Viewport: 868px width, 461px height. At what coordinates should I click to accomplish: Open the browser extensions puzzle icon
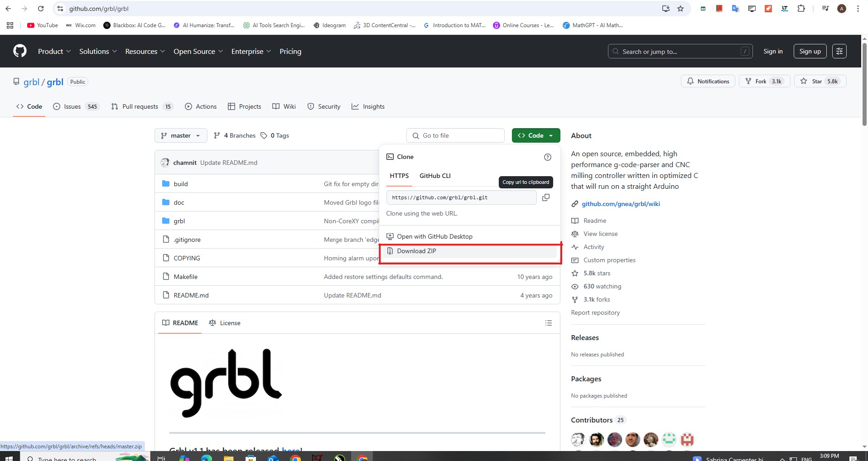pyautogui.click(x=801, y=9)
